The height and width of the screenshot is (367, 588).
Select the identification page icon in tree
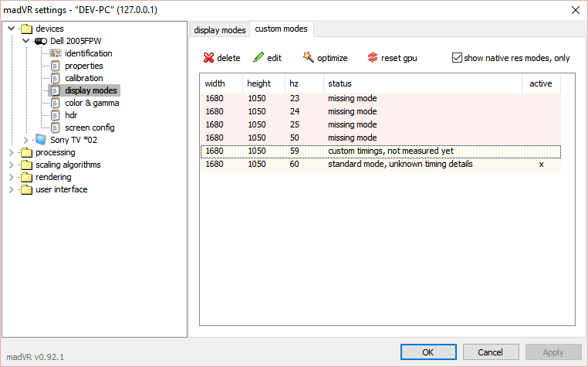tap(55, 53)
